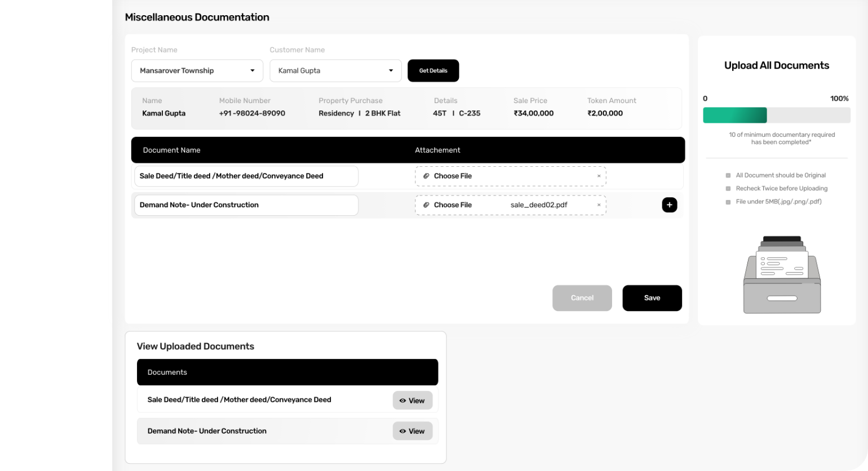This screenshot has width=868, height=471.
Task: Click the Attachement column header
Action: (x=437, y=150)
